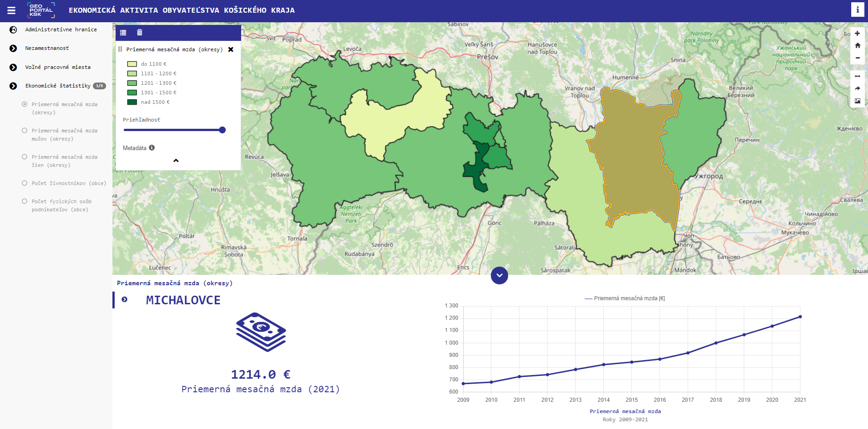Collapse map with round down-chevron button
The height and width of the screenshot is (429, 868).
coord(499,275)
